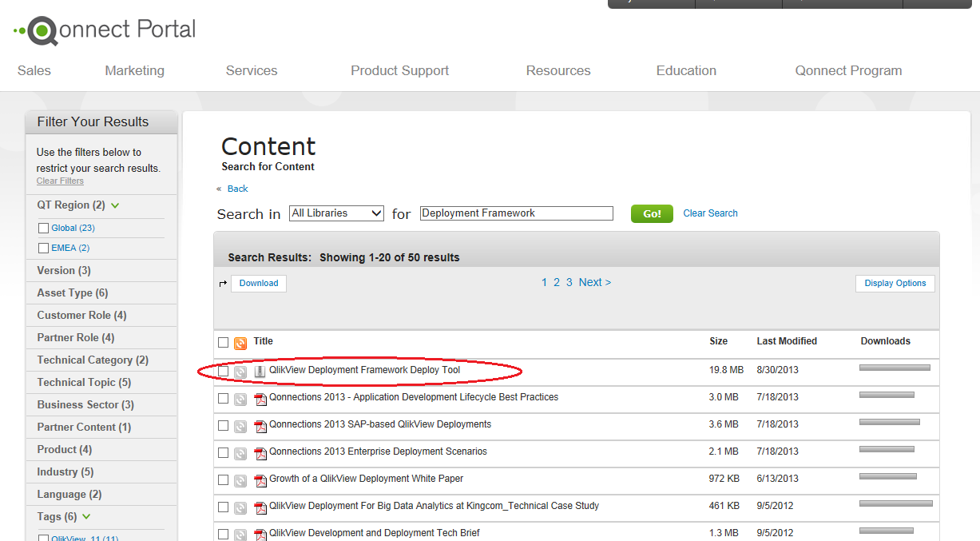Sort results by Last Modified column
The width and height of the screenshot is (980, 541).
pyautogui.click(x=787, y=341)
